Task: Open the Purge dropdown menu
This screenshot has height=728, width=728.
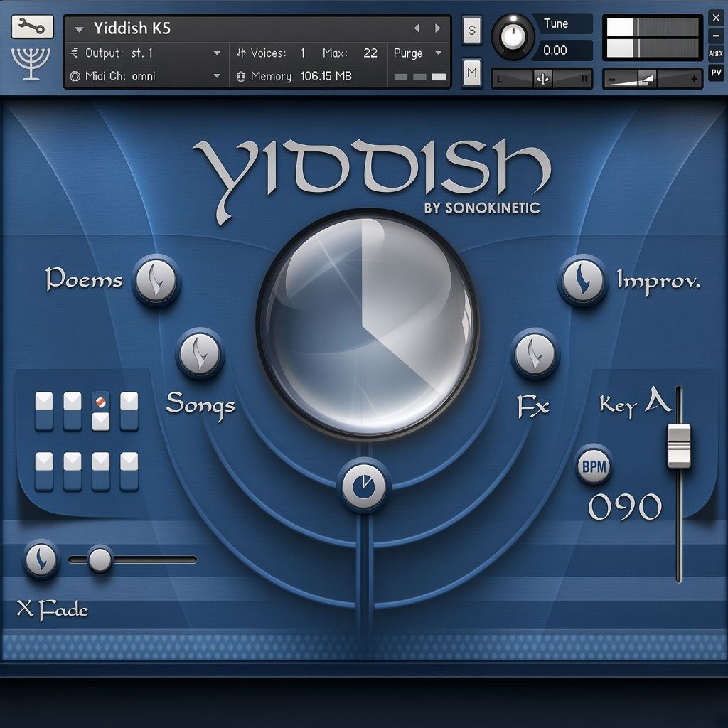Action: click(418, 53)
